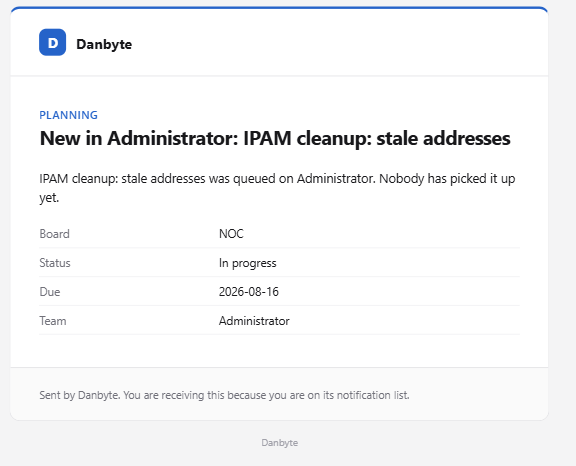Click the Danbyte brand name in header
The height and width of the screenshot is (466, 576).
click(104, 44)
